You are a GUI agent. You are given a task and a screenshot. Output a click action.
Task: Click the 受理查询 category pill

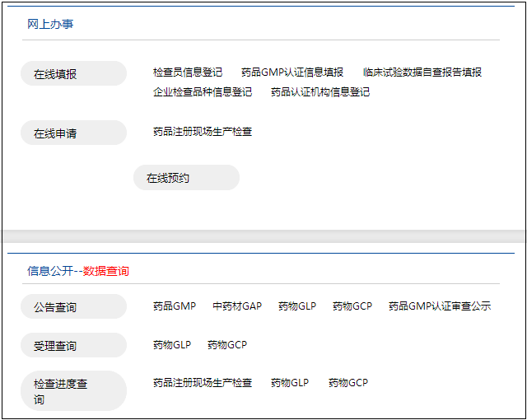click(73, 345)
